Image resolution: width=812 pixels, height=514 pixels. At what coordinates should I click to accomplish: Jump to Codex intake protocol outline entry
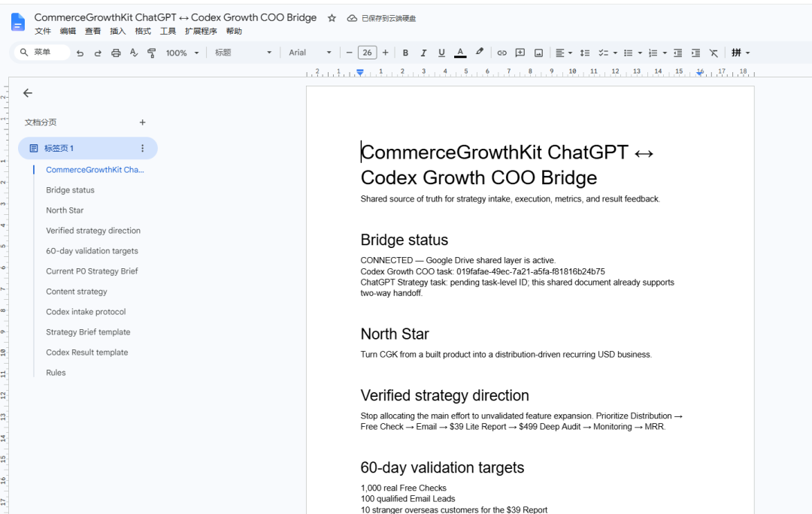pyautogui.click(x=86, y=312)
